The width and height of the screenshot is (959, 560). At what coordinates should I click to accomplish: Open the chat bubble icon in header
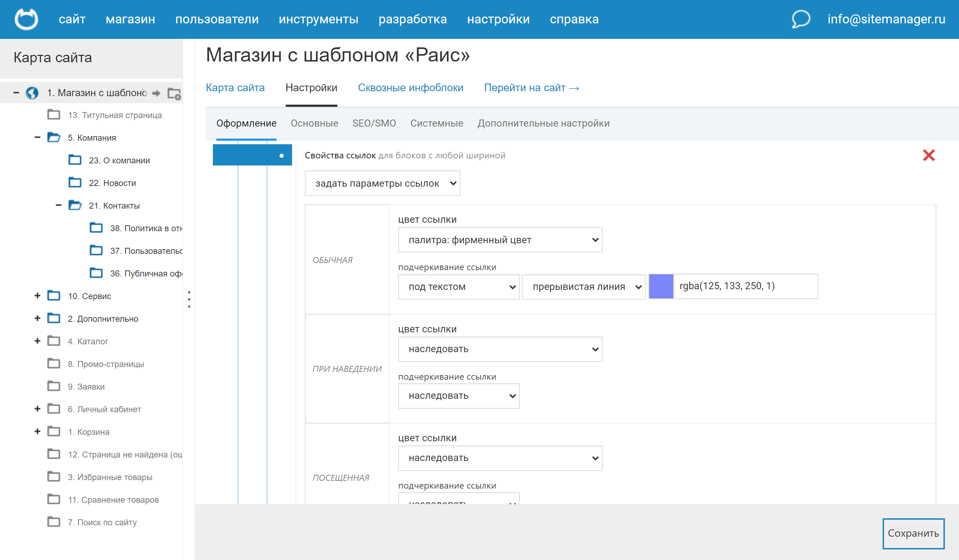[800, 19]
